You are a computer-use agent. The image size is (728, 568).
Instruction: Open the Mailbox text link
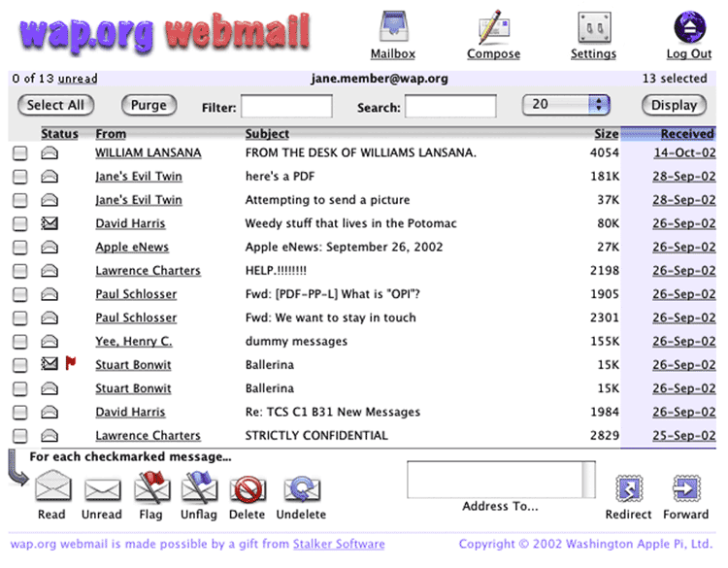pyautogui.click(x=393, y=53)
